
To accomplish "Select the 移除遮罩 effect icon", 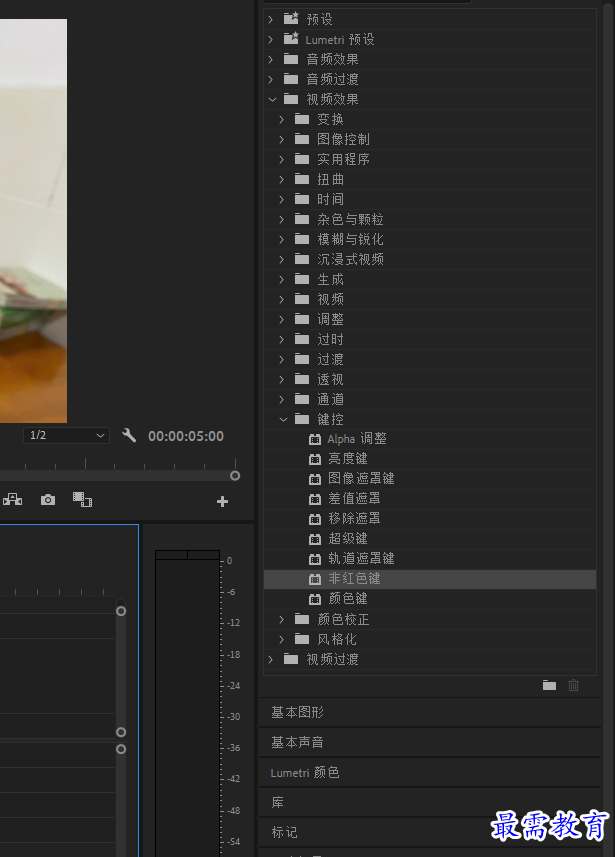I will pos(315,519).
